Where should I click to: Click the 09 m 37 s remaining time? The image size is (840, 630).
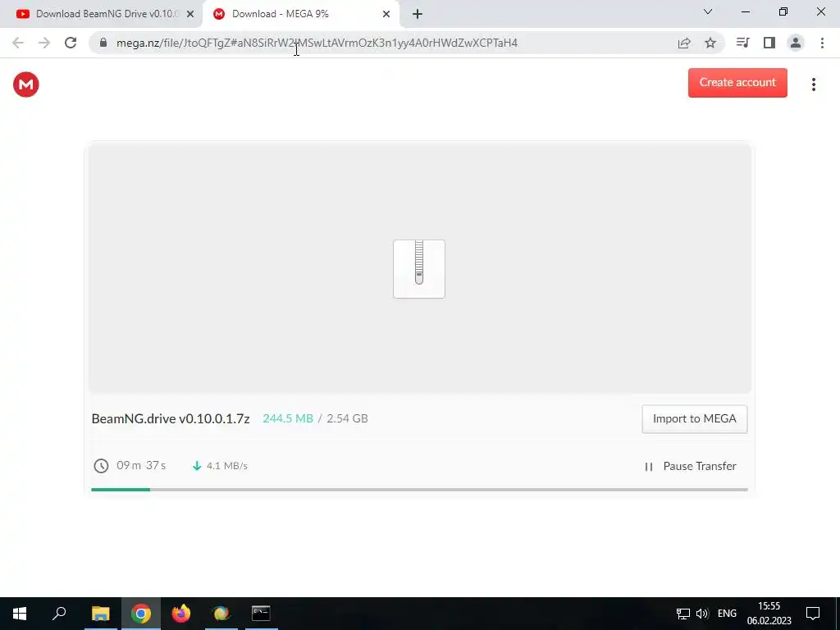pyautogui.click(x=141, y=465)
